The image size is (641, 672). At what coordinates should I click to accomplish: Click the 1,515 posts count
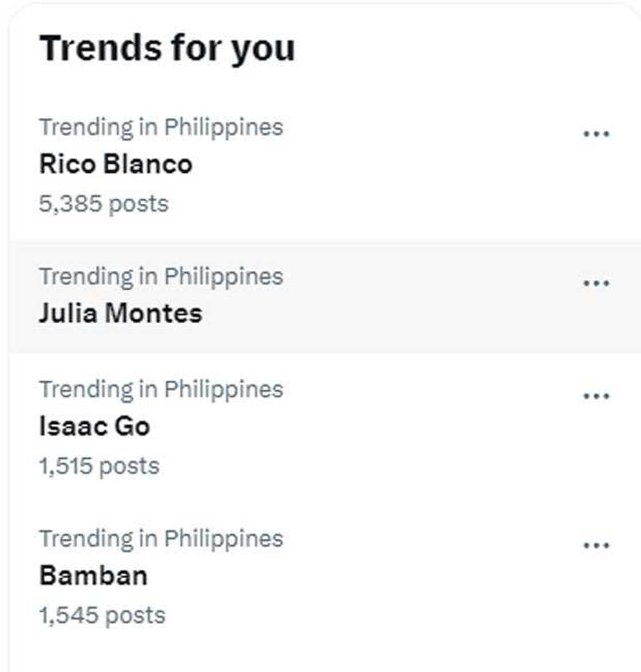tap(99, 466)
